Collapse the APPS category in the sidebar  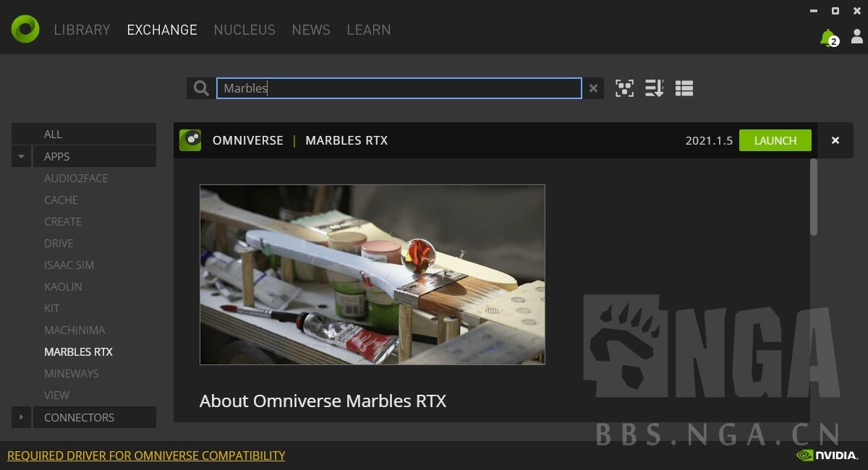tap(20, 155)
